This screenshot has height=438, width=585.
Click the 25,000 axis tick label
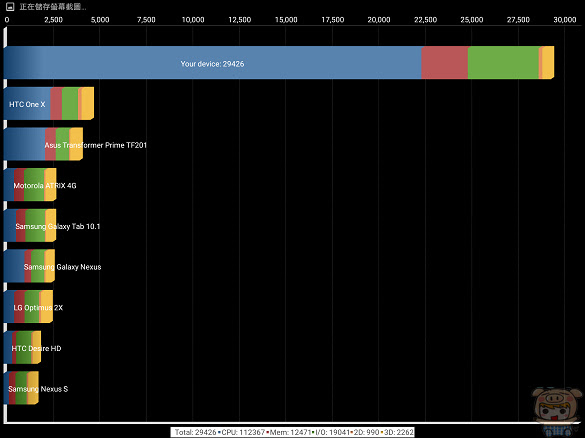pyautogui.click(x=472, y=20)
